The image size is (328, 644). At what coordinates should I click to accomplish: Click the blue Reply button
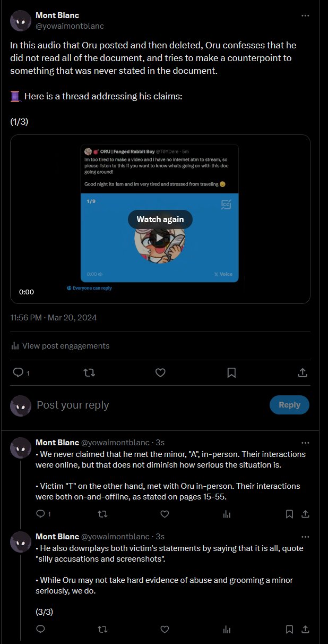(289, 405)
